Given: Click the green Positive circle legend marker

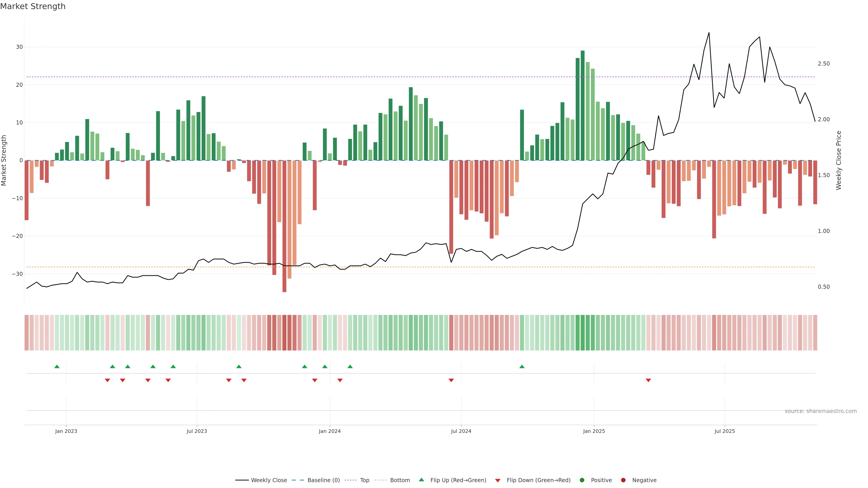Looking at the screenshot, I should tap(582, 480).
